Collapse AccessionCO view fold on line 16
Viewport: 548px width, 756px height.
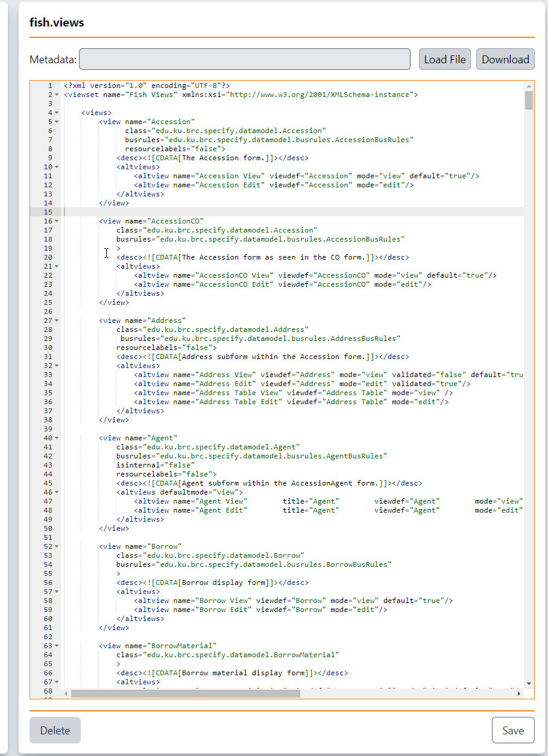pyautogui.click(x=57, y=221)
